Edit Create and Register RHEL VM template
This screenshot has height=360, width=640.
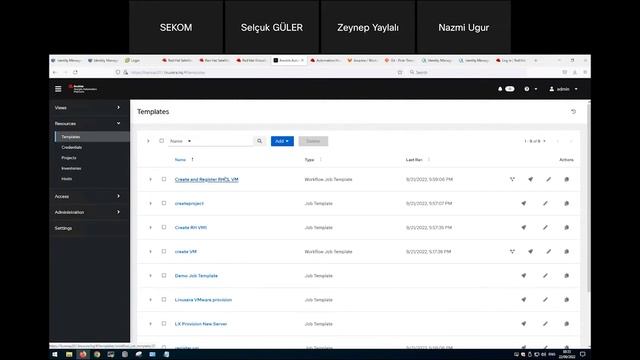click(549, 179)
